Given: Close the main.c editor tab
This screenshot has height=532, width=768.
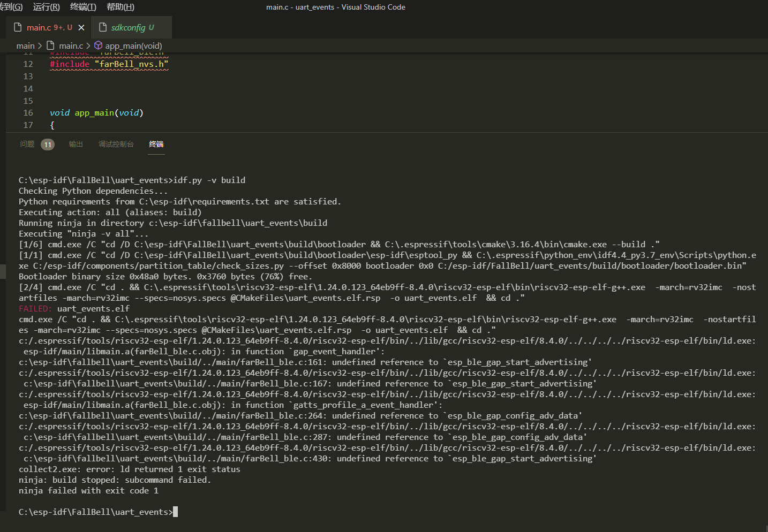Looking at the screenshot, I should (x=81, y=27).
